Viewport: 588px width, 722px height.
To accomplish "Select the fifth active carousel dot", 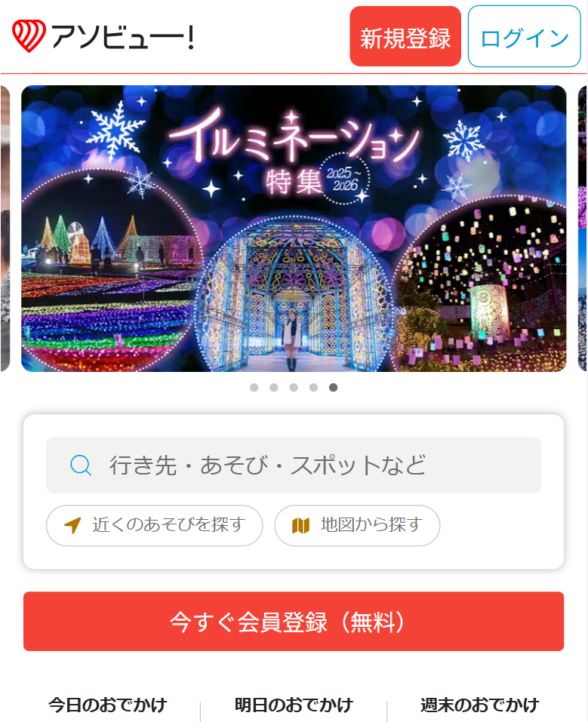I will coord(333,388).
